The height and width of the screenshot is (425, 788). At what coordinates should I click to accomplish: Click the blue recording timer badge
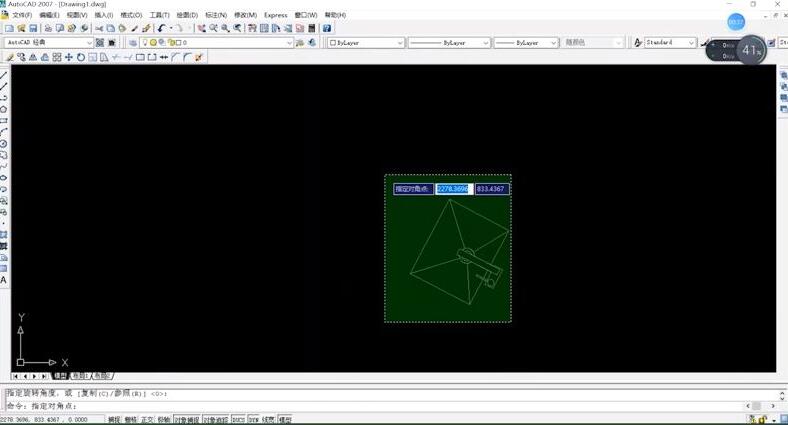pyautogui.click(x=736, y=22)
